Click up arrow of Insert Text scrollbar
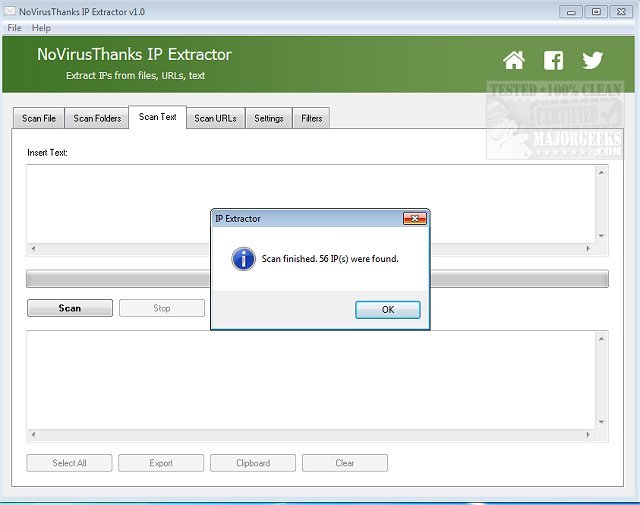Screen dimensions: 640x505 coord(601,172)
